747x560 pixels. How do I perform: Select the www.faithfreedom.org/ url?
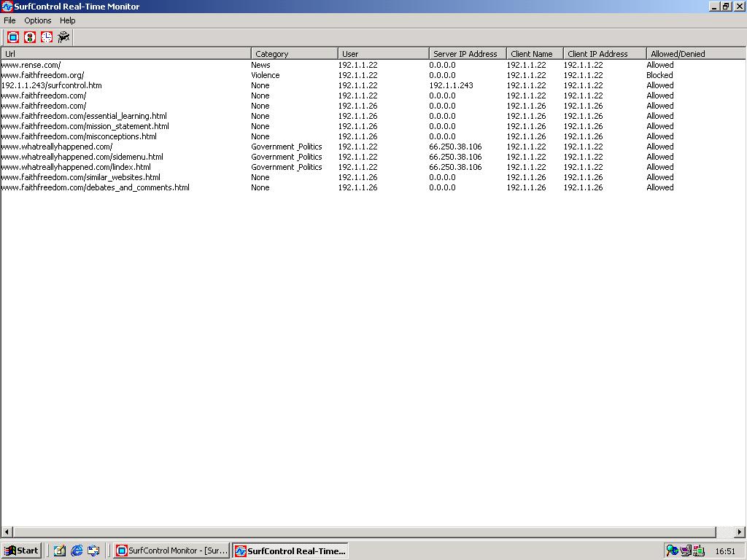(42, 75)
